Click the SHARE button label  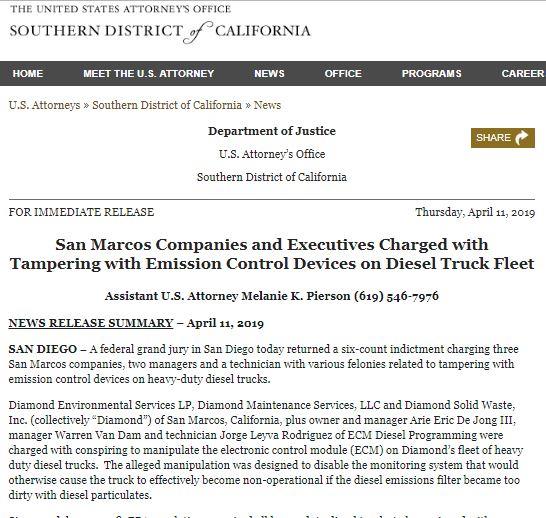point(493,138)
